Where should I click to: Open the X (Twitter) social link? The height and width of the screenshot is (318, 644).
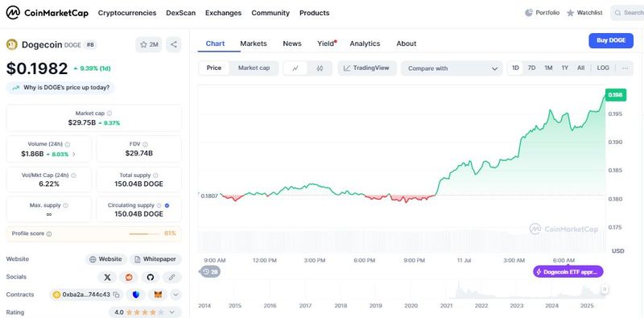(107, 277)
